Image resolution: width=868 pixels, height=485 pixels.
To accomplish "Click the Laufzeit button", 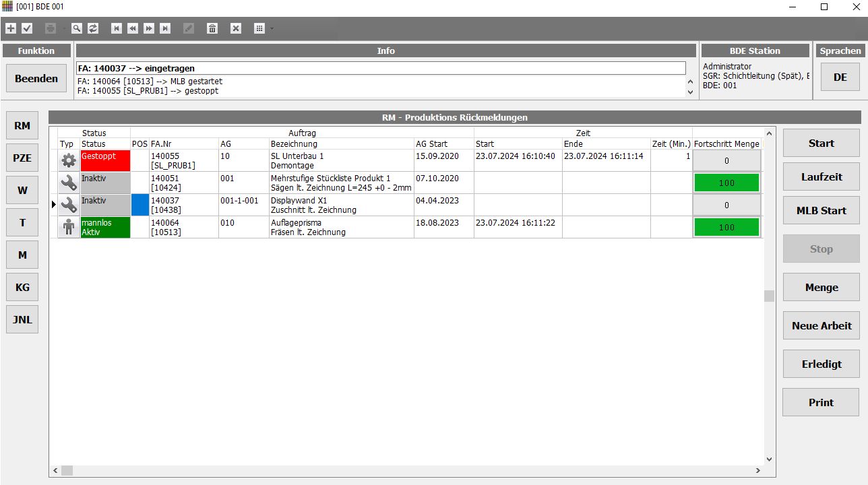I will [821, 176].
